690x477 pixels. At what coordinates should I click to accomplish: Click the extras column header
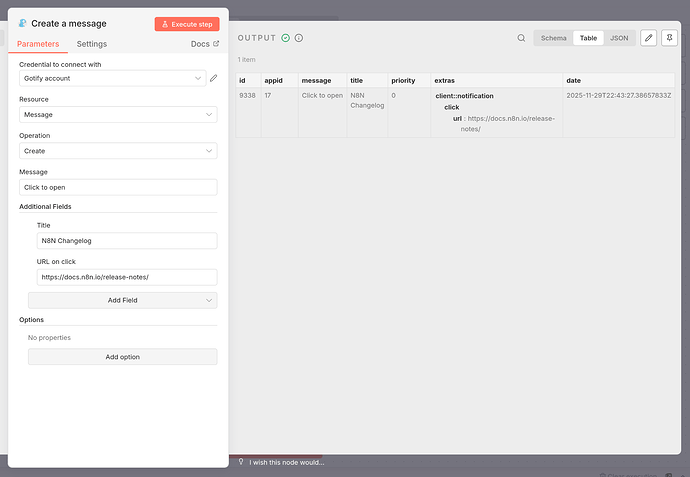pyautogui.click(x=496, y=81)
